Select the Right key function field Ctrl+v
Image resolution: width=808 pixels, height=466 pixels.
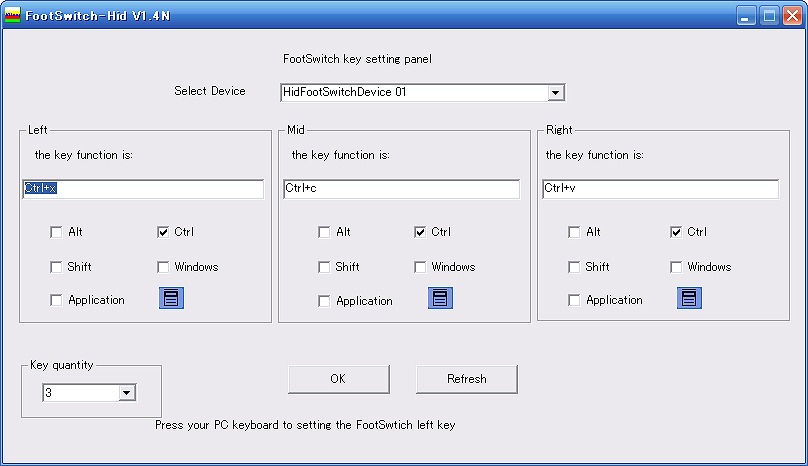[x=660, y=188]
